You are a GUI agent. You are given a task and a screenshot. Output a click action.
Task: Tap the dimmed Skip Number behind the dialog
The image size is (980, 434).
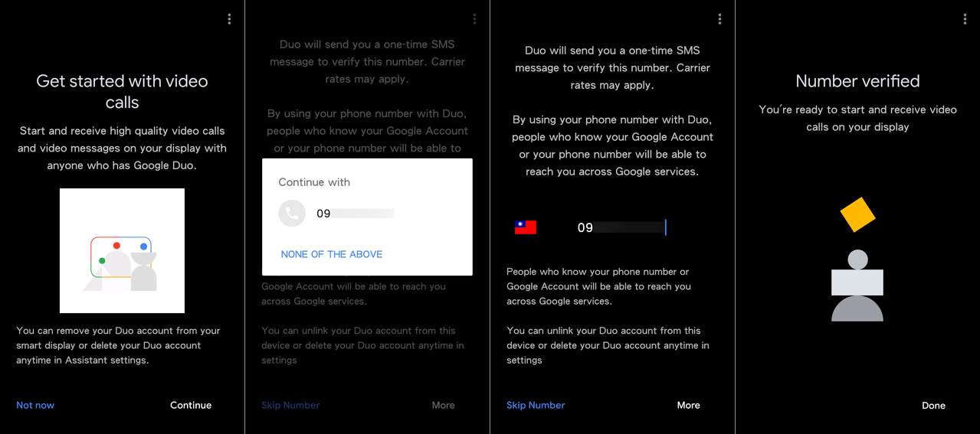click(290, 405)
